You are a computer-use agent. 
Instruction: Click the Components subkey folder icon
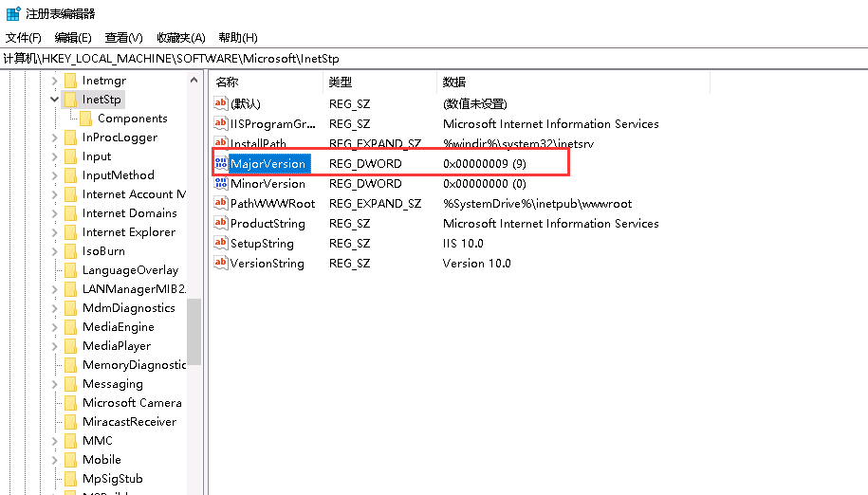[x=85, y=119]
